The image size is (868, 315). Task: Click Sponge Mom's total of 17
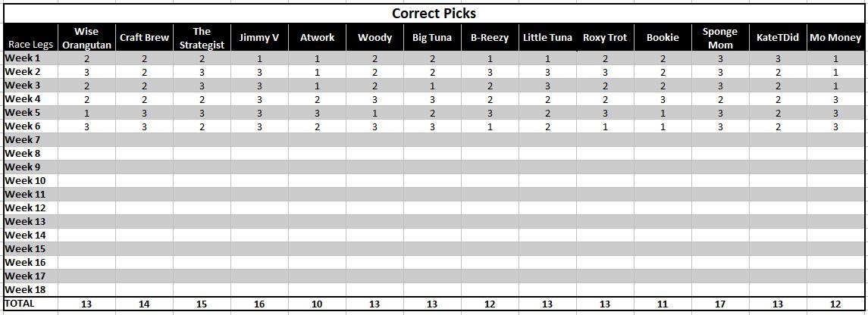point(720,304)
